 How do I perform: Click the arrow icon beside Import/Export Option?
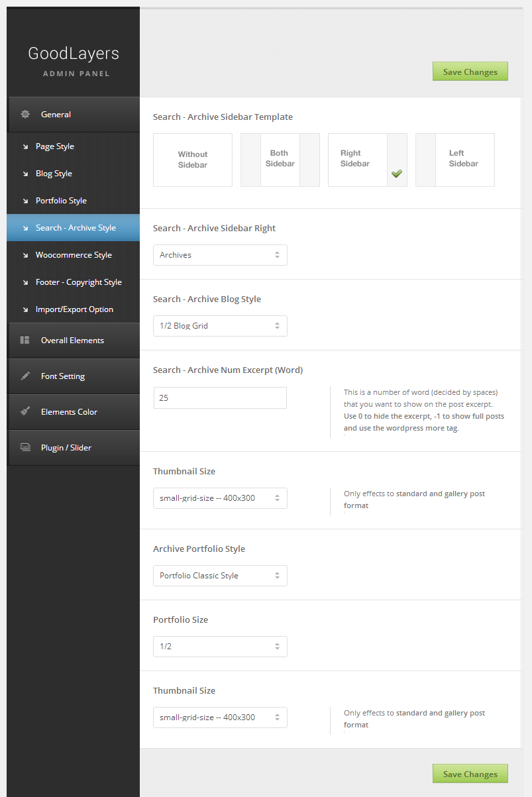25,309
